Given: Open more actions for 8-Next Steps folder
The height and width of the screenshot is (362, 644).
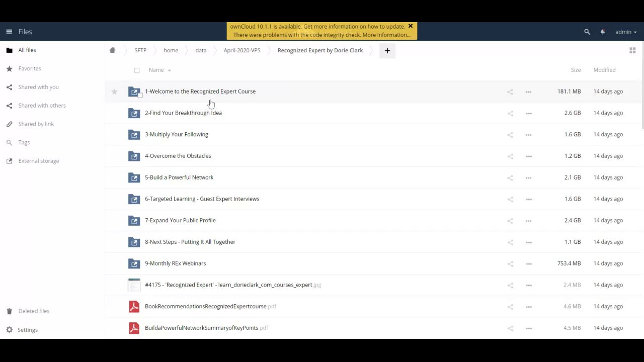Looking at the screenshot, I should (528, 242).
